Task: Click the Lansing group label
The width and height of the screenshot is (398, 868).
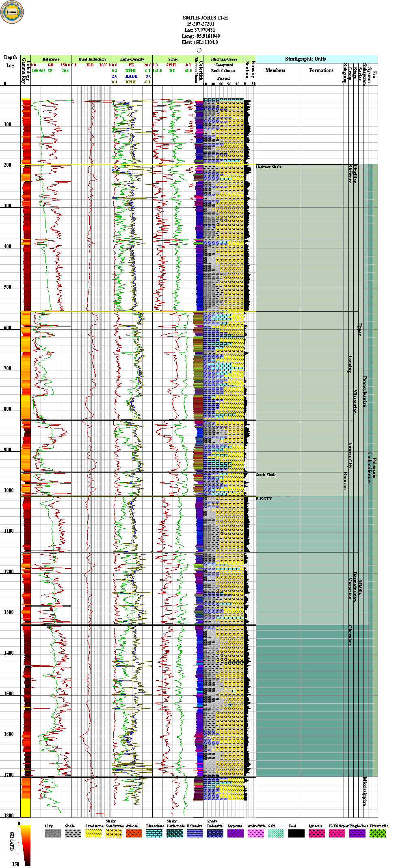Action: (x=350, y=364)
